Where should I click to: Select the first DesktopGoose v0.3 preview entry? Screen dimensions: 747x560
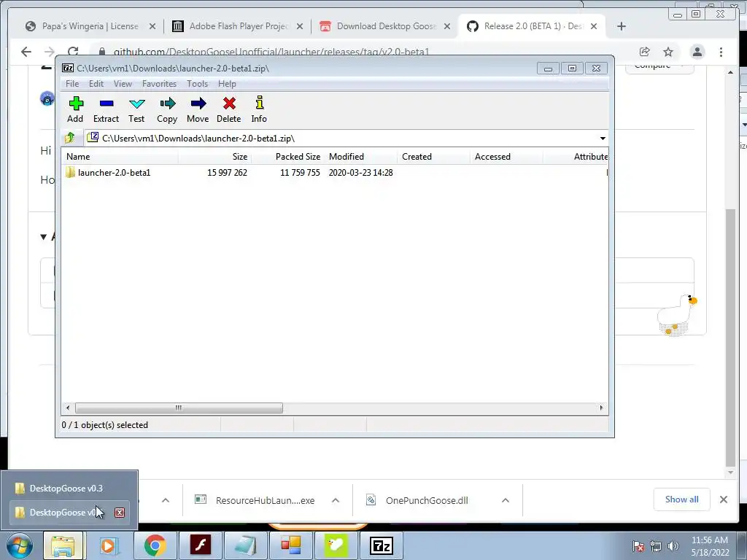point(66,489)
